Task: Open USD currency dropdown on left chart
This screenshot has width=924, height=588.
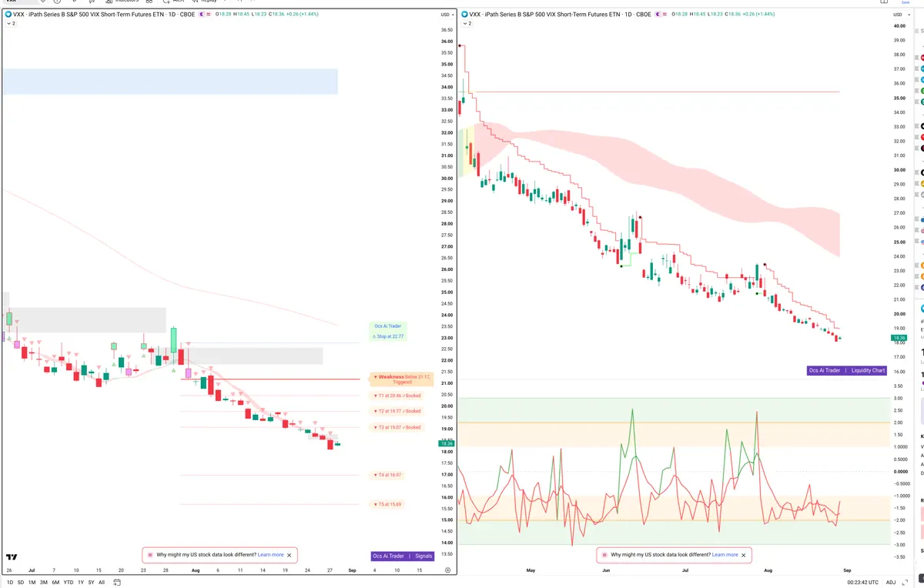Action: pos(447,15)
